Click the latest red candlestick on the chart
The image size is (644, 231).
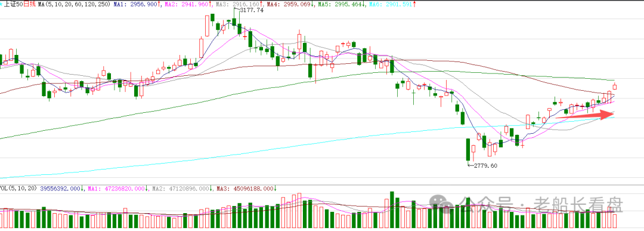(615, 87)
